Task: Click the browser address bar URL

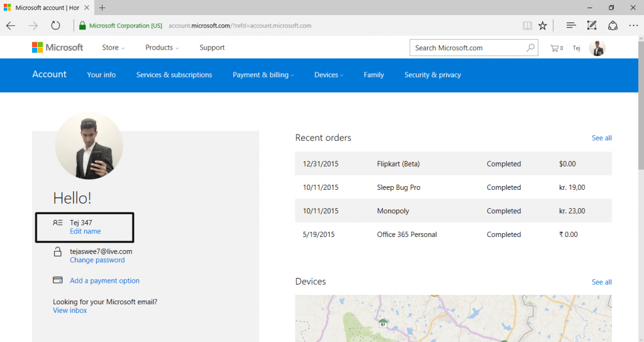Action: [240, 25]
